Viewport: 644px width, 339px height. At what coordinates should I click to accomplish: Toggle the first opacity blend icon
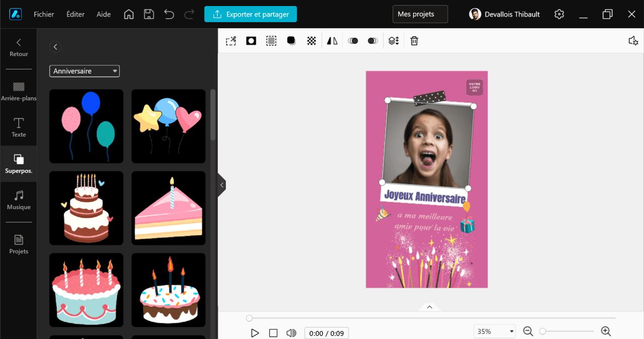tap(353, 40)
